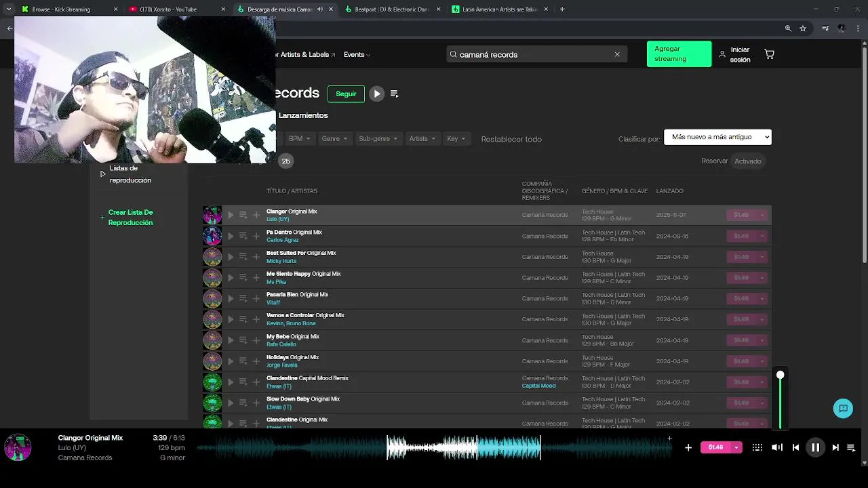This screenshot has height=488, width=868.
Task: Open the shopping cart
Action: point(769,54)
